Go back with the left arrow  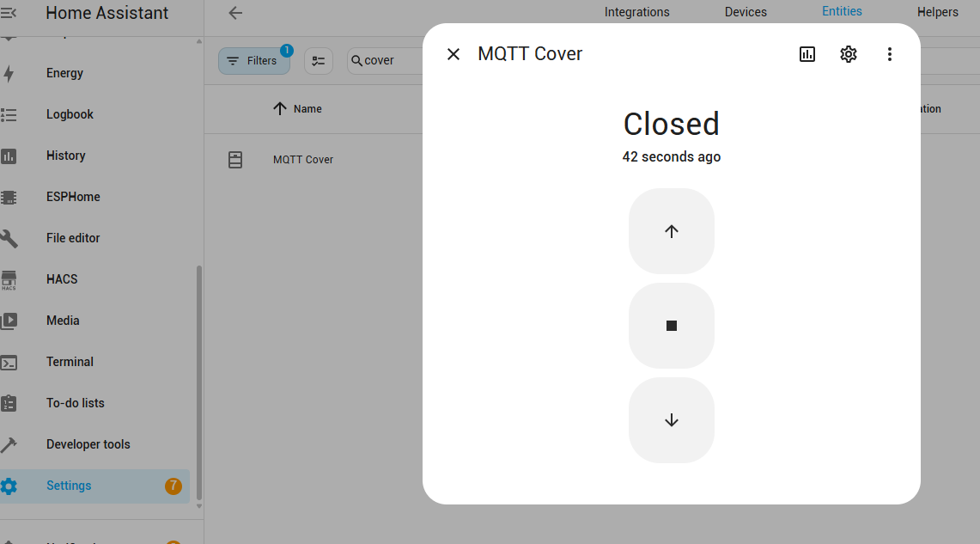point(235,13)
